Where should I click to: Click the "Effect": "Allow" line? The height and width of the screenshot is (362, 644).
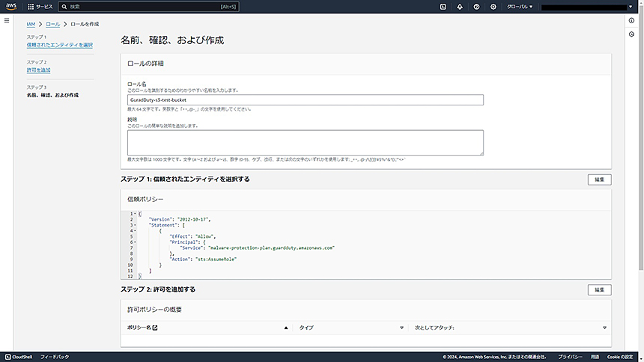192,236
